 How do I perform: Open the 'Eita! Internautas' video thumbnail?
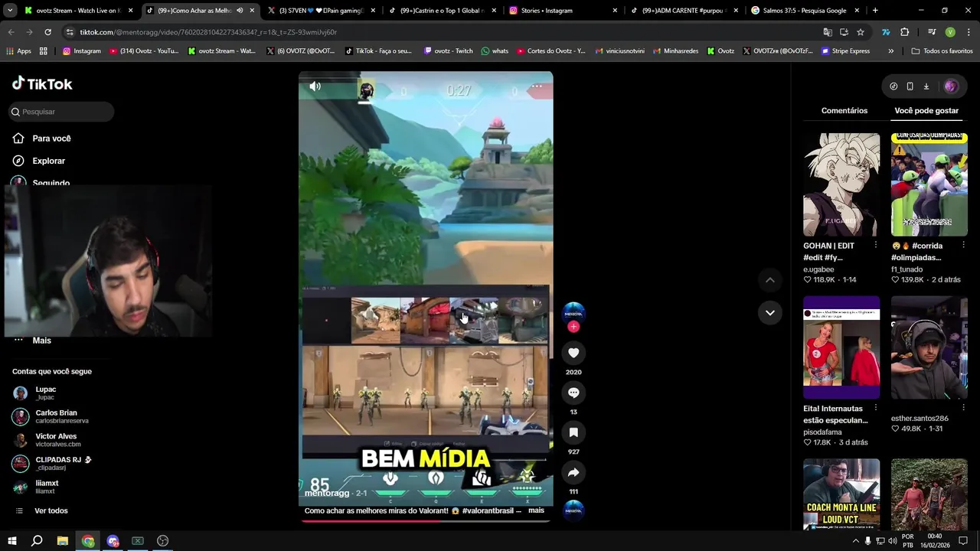coord(841,347)
